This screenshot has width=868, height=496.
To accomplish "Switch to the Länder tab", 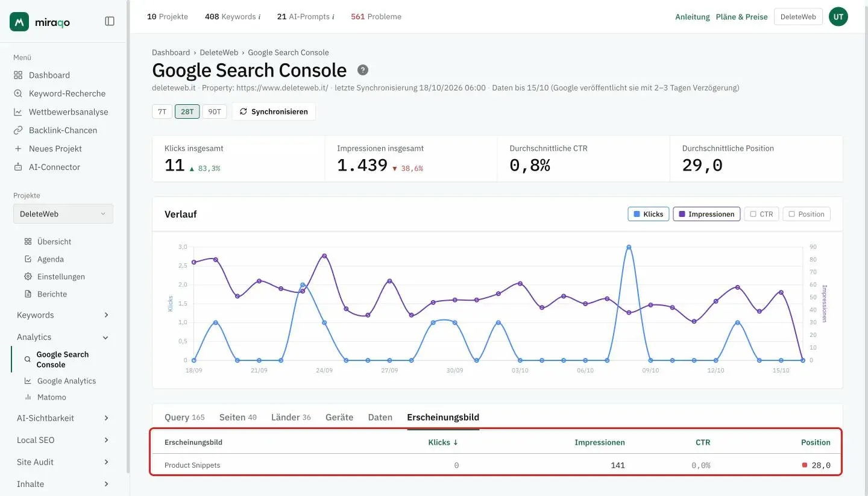I will [x=291, y=417].
